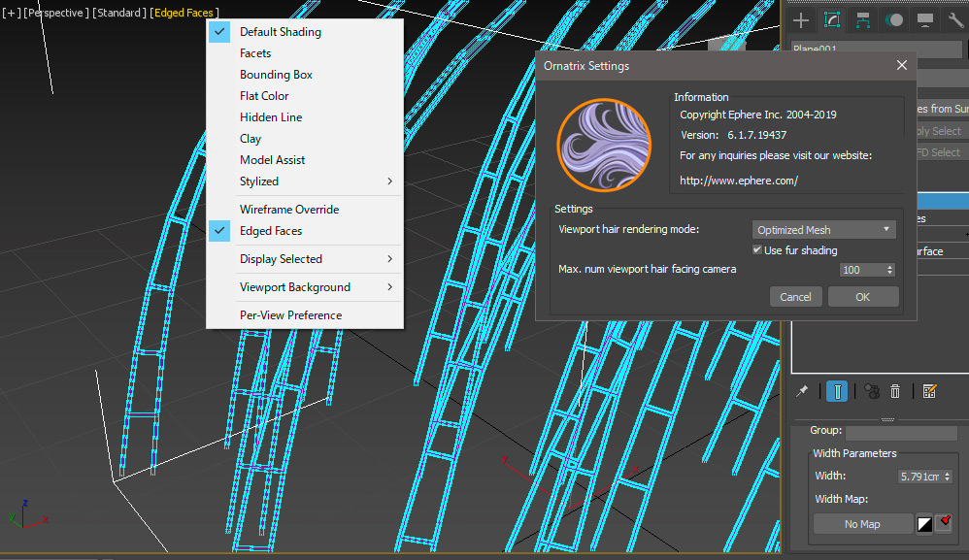Uncheck Use fur shading checkbox

(x=758, y=250)
